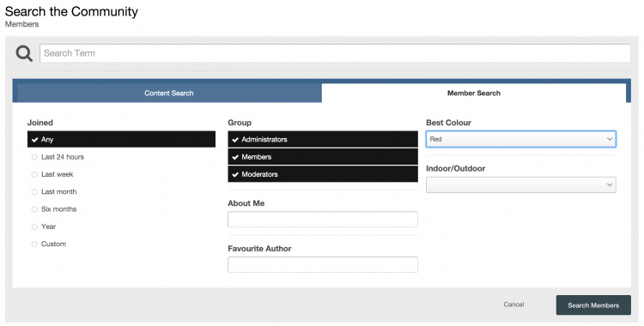644x326 pixels.
Task: Switch to the Member Search tab
Action: point(473,94)
